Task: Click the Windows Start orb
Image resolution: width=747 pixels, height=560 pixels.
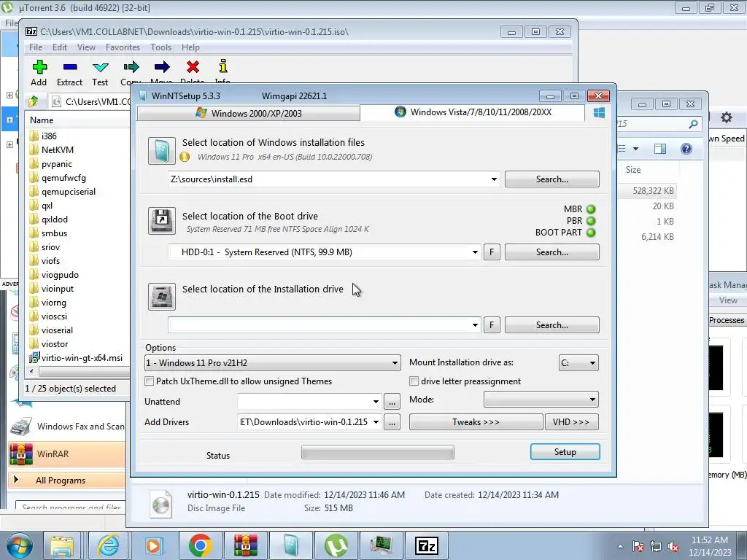Action: point(19,545)
